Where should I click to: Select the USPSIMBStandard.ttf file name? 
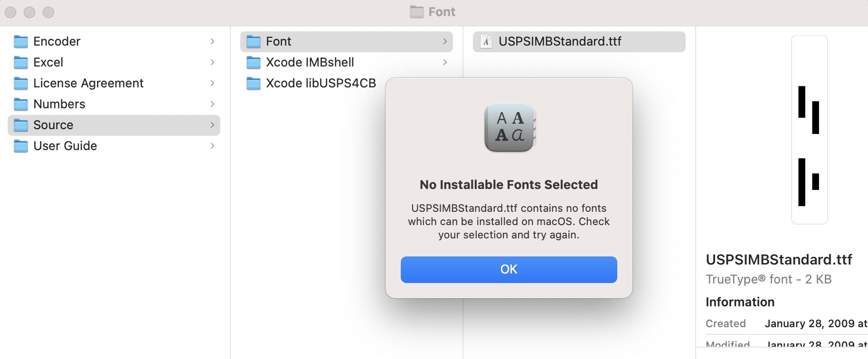click(x=560, y=42)
